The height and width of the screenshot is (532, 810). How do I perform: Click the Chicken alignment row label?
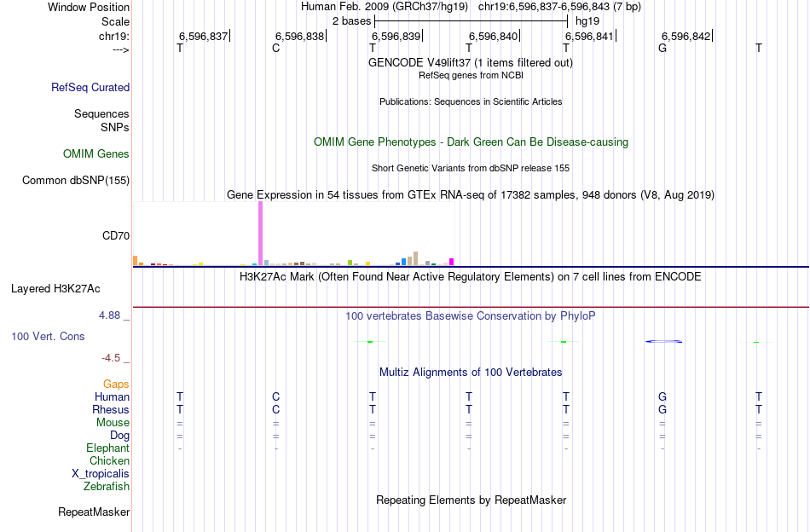point(109,460)
